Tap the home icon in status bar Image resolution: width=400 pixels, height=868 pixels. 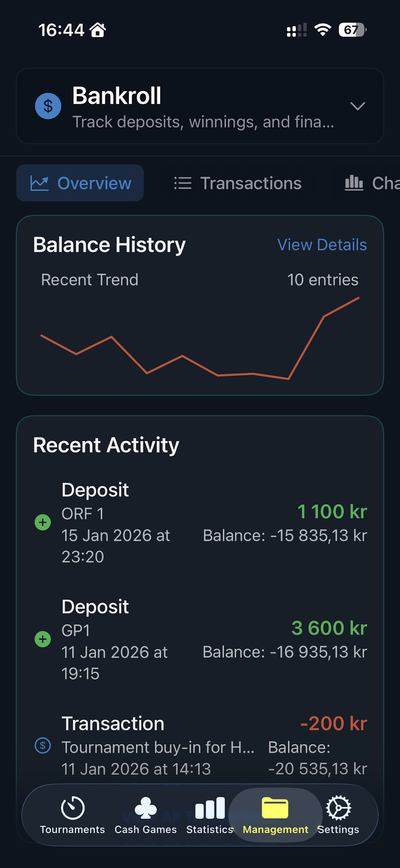98,30
